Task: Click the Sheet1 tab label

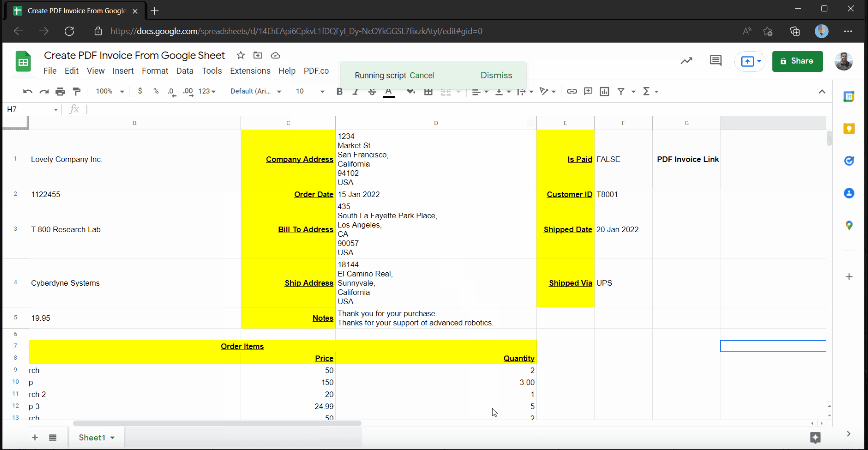Action: coord(91,437)
